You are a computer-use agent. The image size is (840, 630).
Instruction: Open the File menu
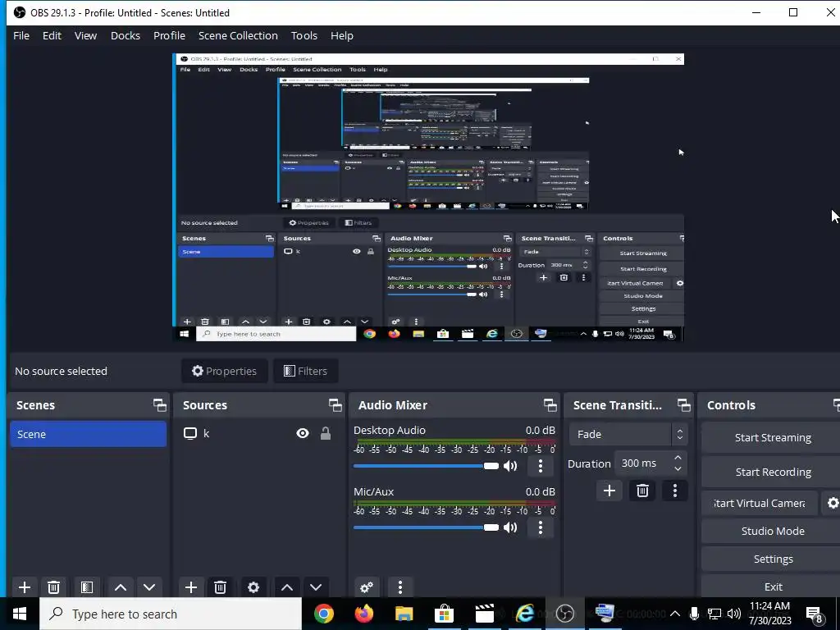pyautogui.click(x=21, y=36)
